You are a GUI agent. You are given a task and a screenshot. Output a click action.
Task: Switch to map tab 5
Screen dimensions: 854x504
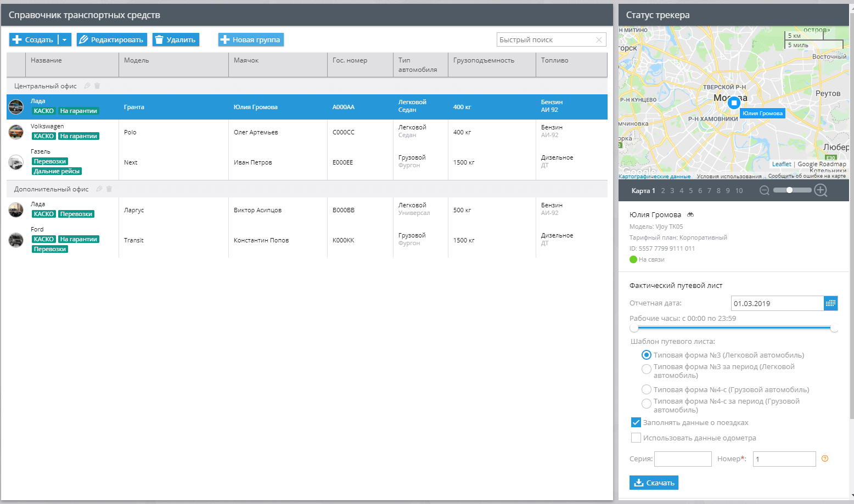tap(691, 191)
